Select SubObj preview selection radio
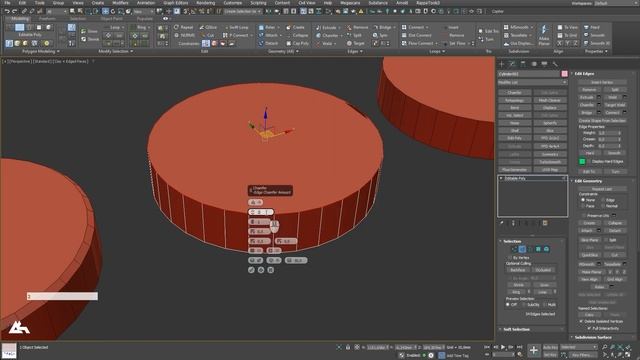 point(524,304)
